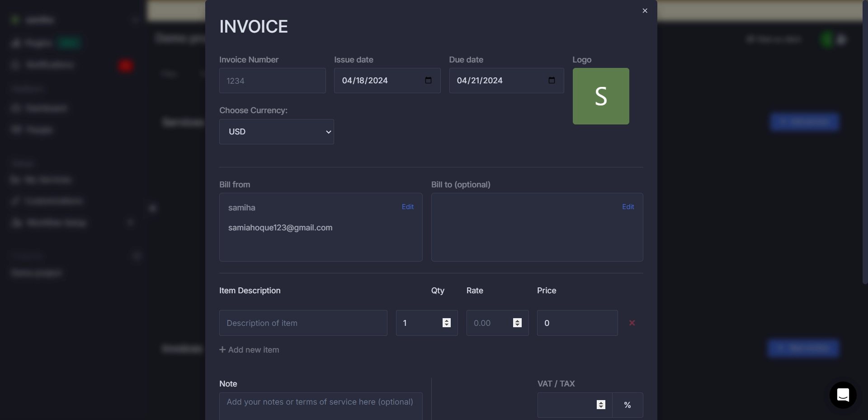Increase the Qty value with the stepper
This screenshot has width=868, height=420.
click(446, 320)
